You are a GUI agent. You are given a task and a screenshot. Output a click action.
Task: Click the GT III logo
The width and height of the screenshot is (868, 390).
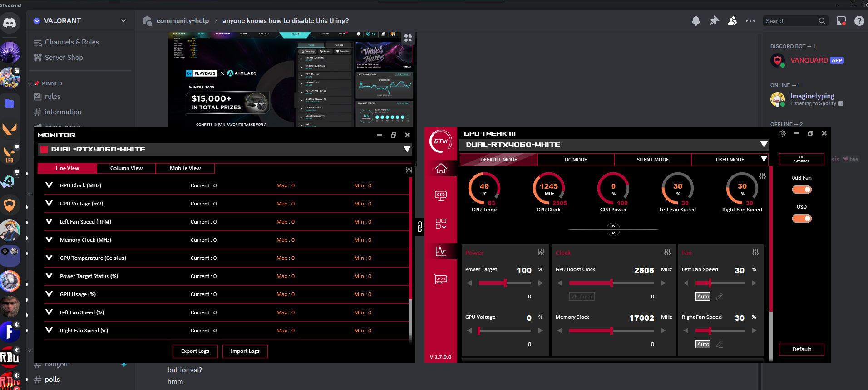tap(441, 141)
